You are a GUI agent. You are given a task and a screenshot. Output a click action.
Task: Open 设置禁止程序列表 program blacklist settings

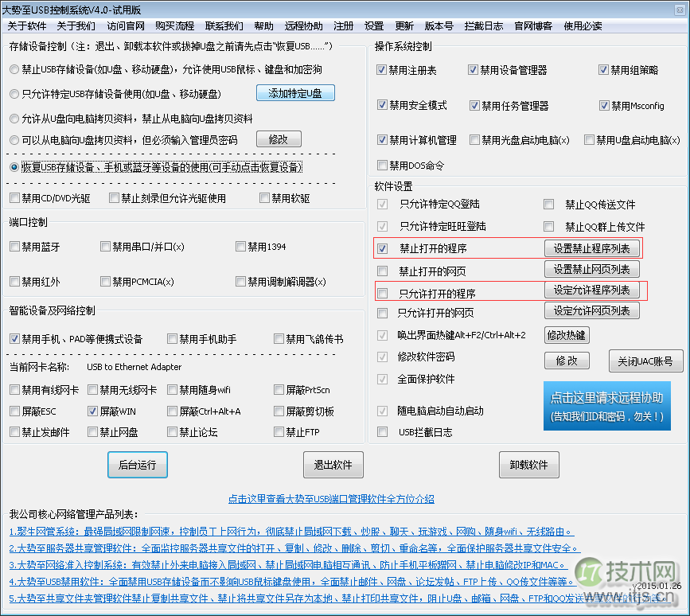coord(591,248)
